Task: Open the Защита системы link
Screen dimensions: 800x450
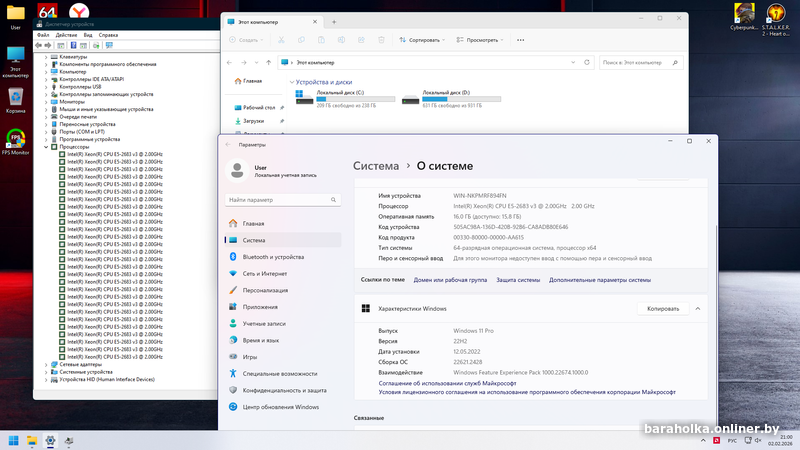Action: pyautogui.click(x=518, y=280)
